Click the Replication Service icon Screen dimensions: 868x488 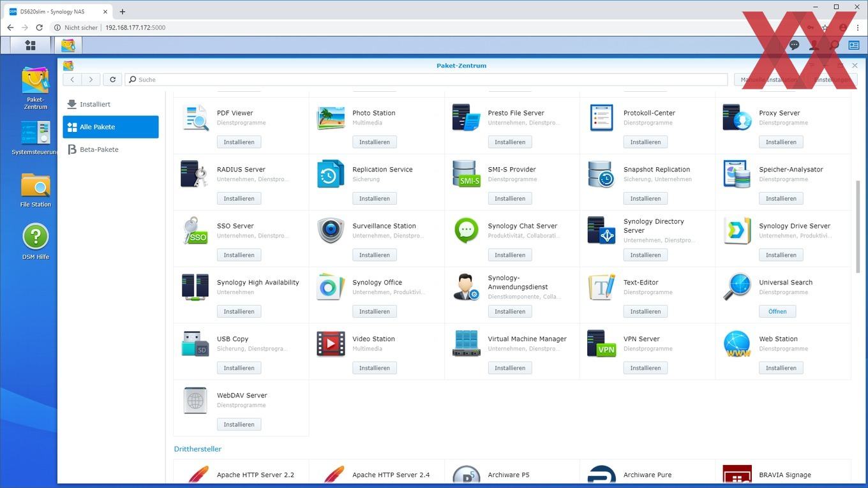pos(331,174)
